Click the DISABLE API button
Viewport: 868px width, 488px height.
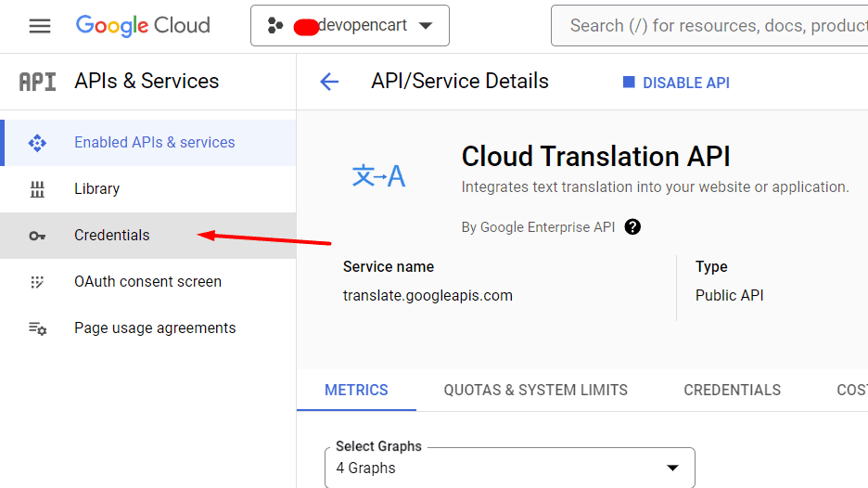click(676, 83)
